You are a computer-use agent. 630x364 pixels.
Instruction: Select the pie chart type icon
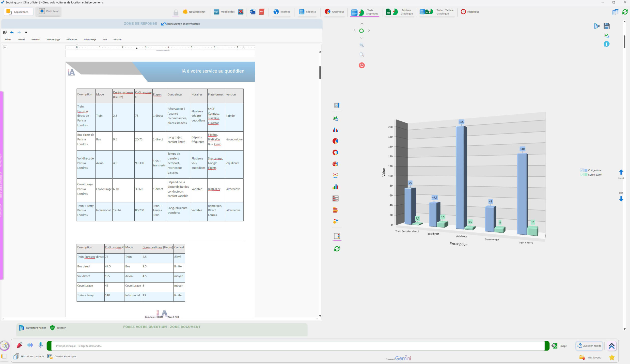pyautogui.click(x=335, y=141)
